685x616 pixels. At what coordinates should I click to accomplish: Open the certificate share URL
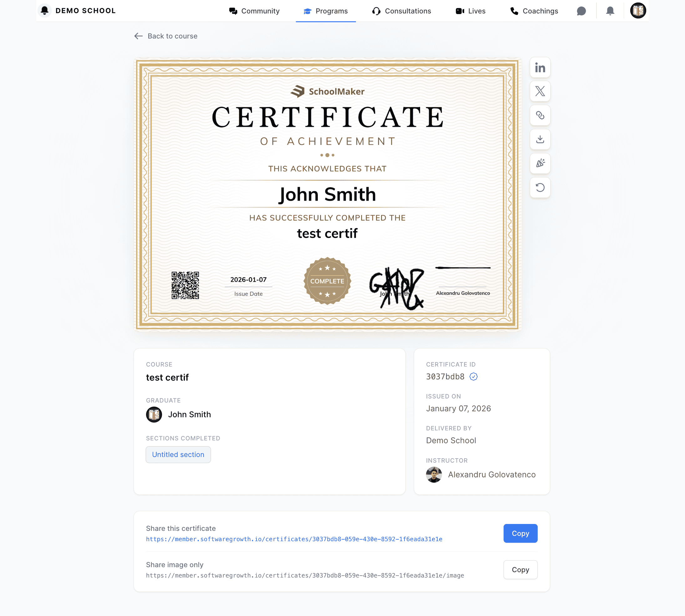[x=294, y=539]
